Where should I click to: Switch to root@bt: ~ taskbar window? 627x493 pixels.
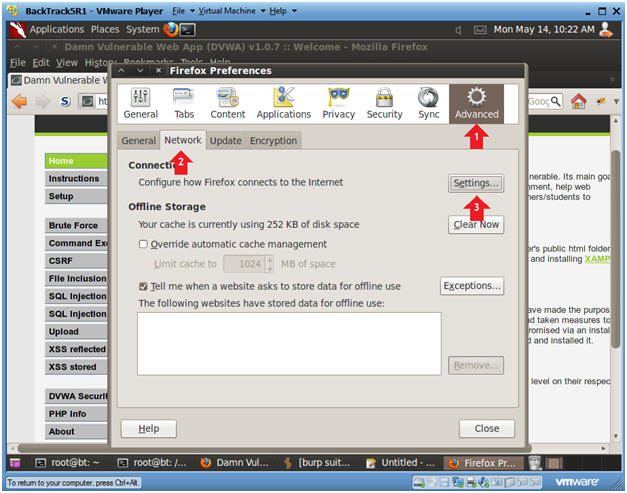pos(68,463)
